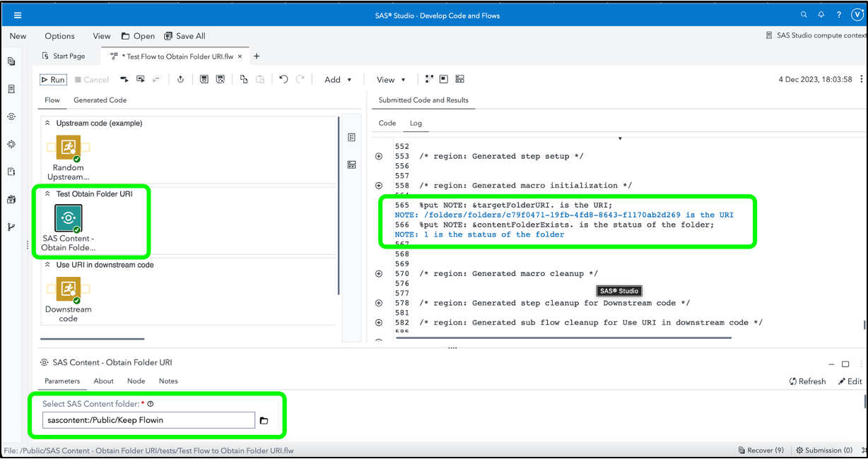Undo the last flow change
This screenshot has height=459, width=868.
point(283,80)
